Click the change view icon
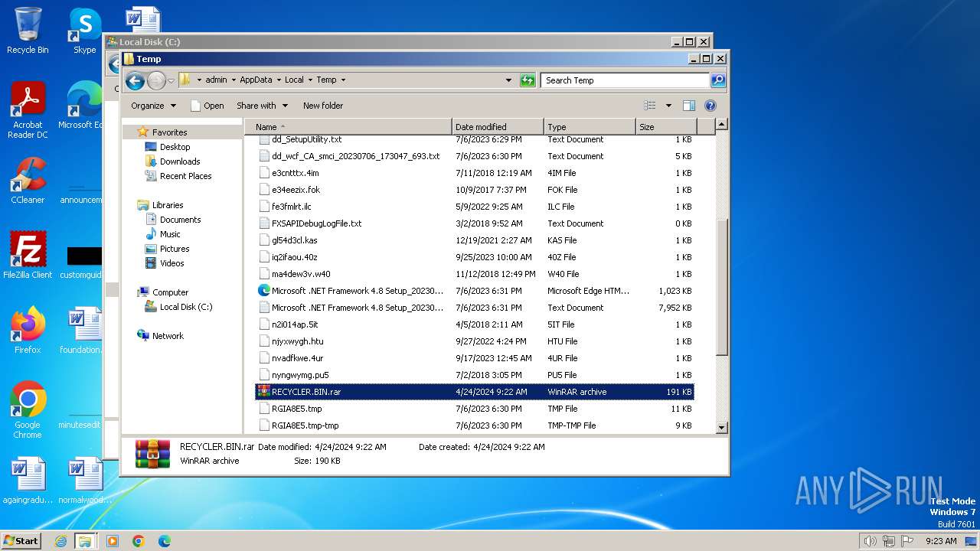 [650, 106]
